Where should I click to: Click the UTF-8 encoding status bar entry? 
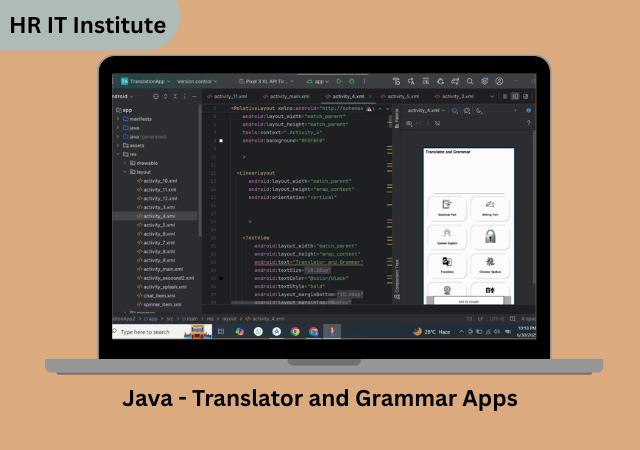(496, 319)
